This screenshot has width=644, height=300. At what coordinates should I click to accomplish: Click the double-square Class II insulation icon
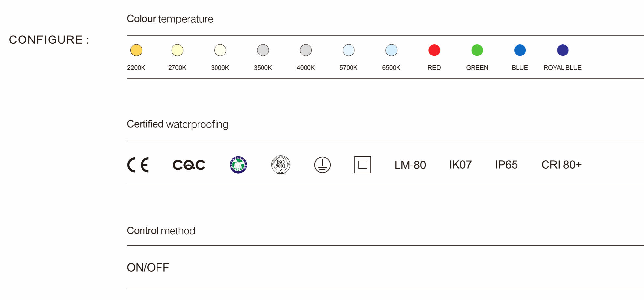363,165
